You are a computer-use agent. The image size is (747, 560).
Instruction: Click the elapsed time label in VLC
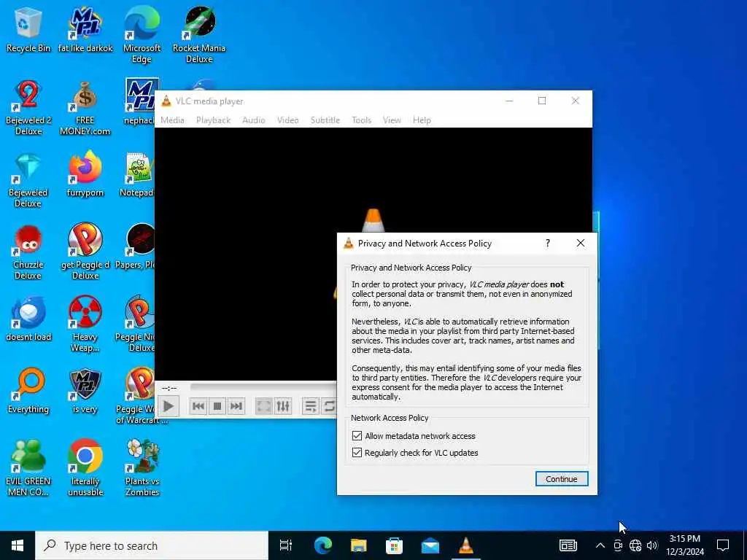tap(169, 388)
